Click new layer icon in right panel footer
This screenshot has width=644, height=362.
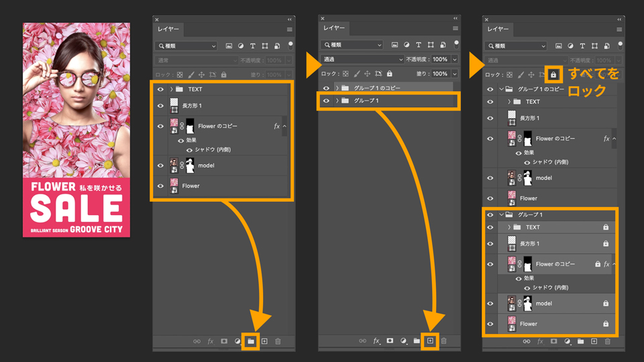(x=594, y=341)
